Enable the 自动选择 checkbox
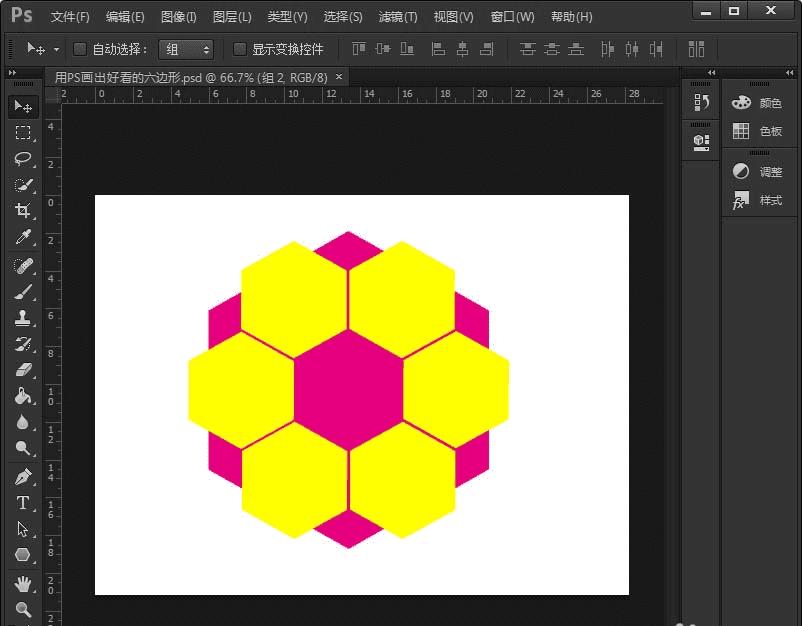The height and width of the screenshot is (626, 802). [81, 49]
